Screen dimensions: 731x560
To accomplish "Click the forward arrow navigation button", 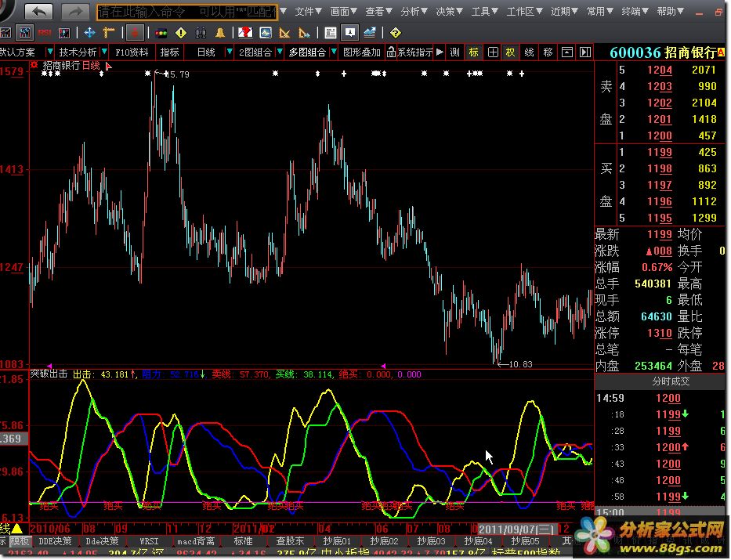I will [74, 11].
